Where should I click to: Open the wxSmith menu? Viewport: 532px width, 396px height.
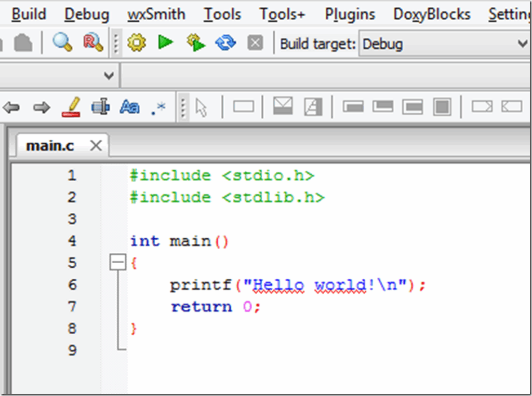156,14
